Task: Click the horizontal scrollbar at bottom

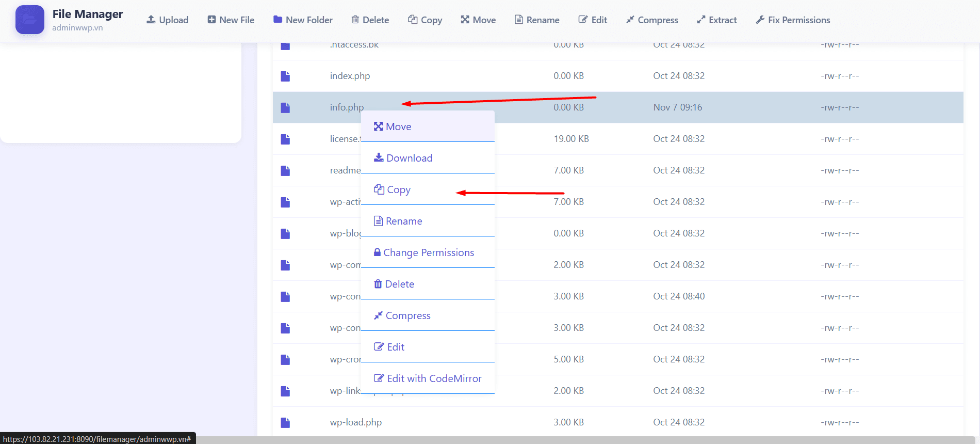Action: point(567,440)
